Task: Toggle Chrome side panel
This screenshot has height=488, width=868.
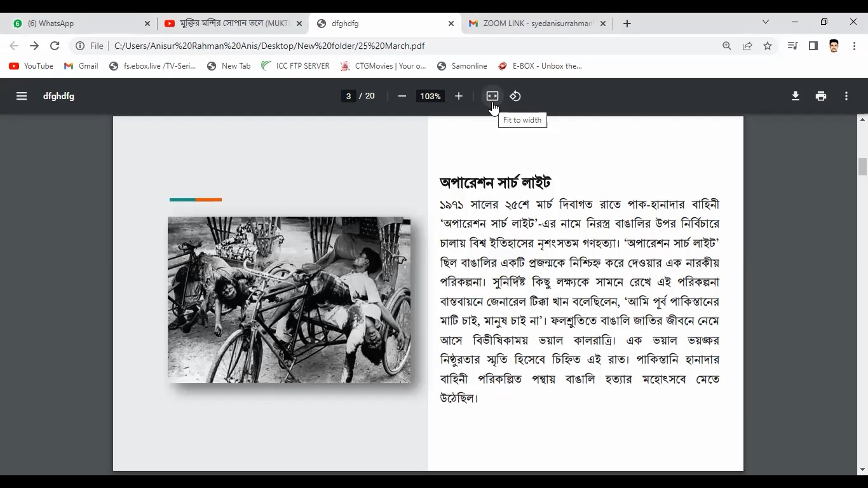Action: [x=813, y=46]
